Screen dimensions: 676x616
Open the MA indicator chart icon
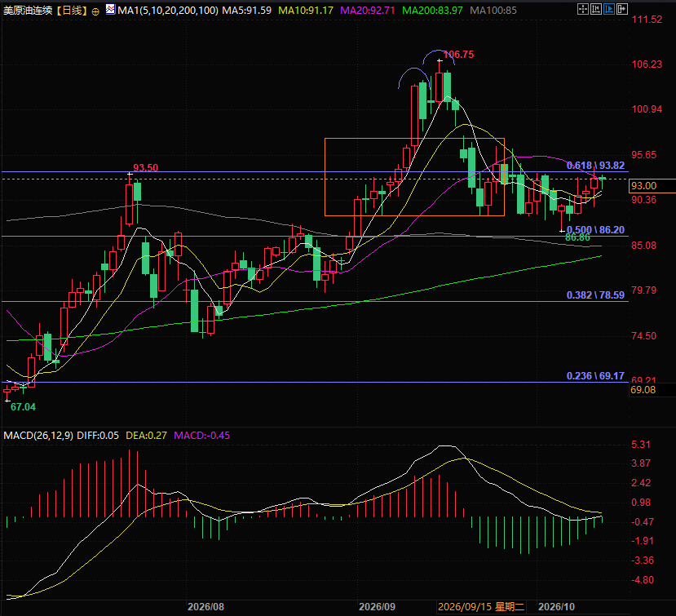coord(110,9)
